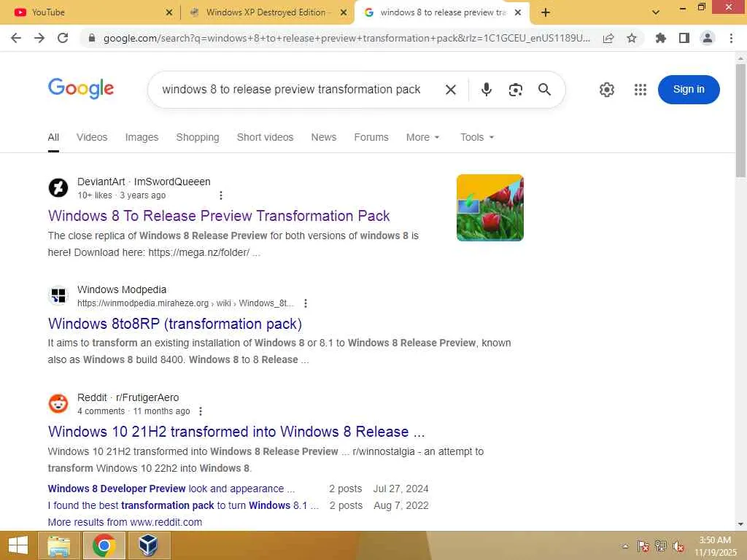Open VirtualBox from the taskbar
Screen dimensions: 747x560
click(x=148, y=545)
